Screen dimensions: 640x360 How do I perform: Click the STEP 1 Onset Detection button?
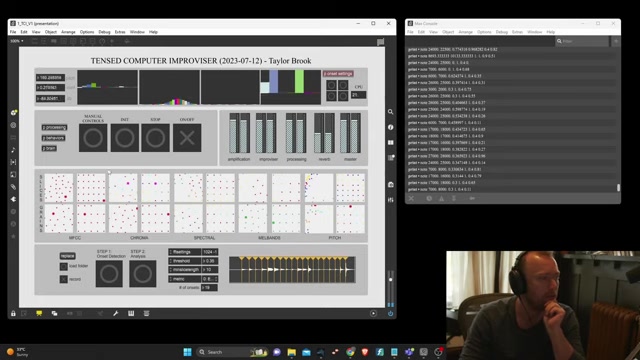pos(109,274)
